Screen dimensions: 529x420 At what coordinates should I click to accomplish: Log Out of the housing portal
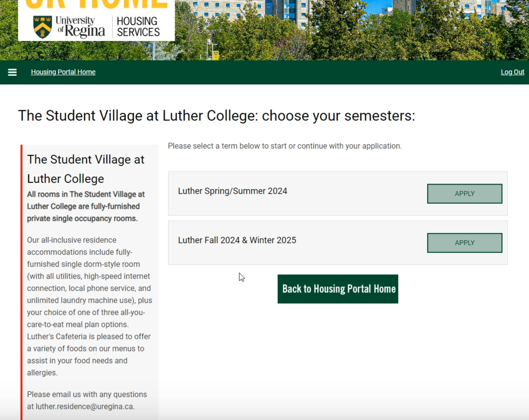(512, 72)
